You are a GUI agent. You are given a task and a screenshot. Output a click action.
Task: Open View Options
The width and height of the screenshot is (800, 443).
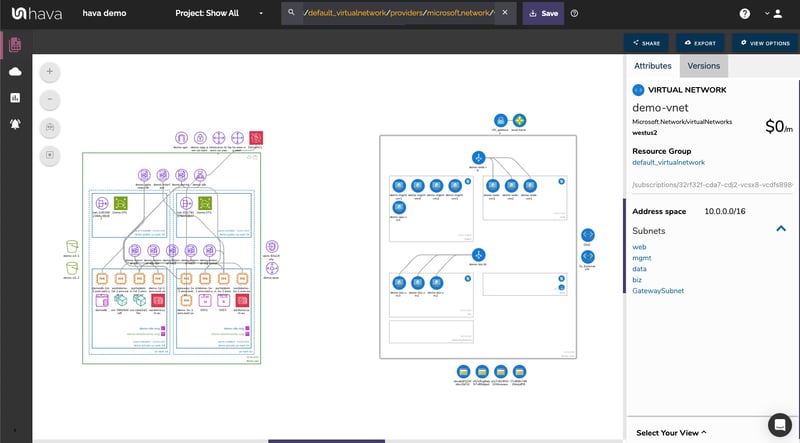click(x=765, y=44)
